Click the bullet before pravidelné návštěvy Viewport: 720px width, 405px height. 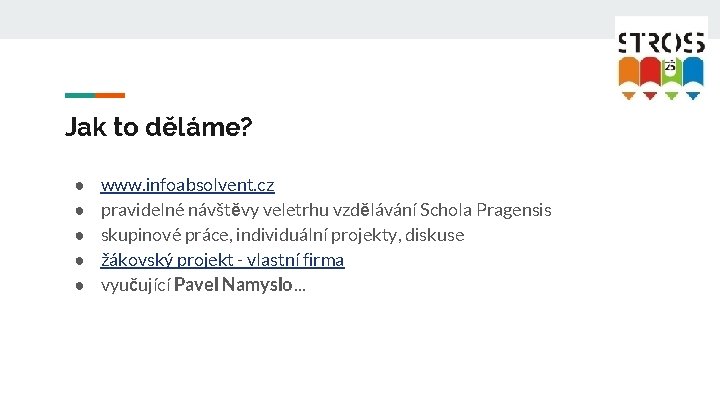(x=77, y=211)
